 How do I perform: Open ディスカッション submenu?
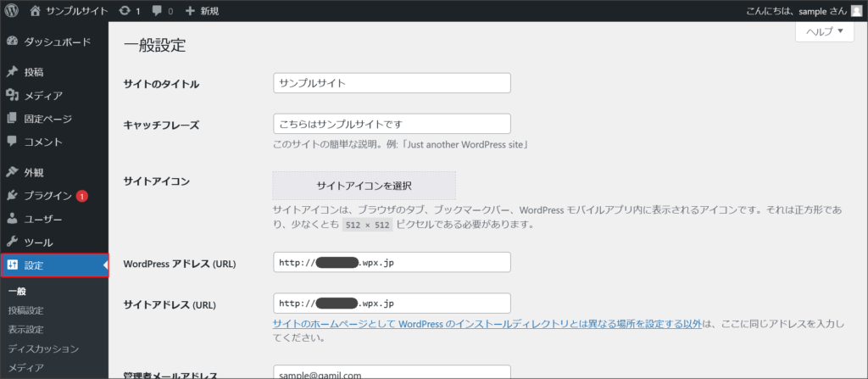(44, 348)
